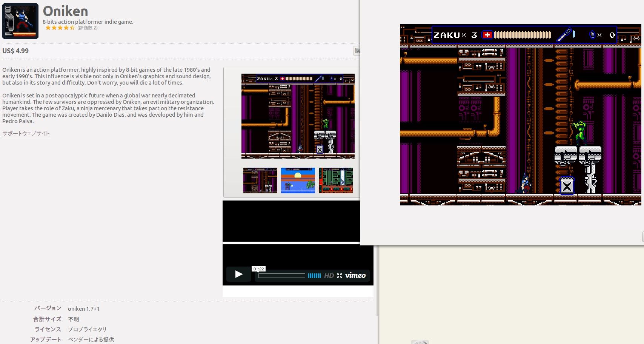The height and width of the screenshot is (344, 644).
Task: Click '8-bits action platformer indie game.' subtitle
Action: tap(88, 22)
